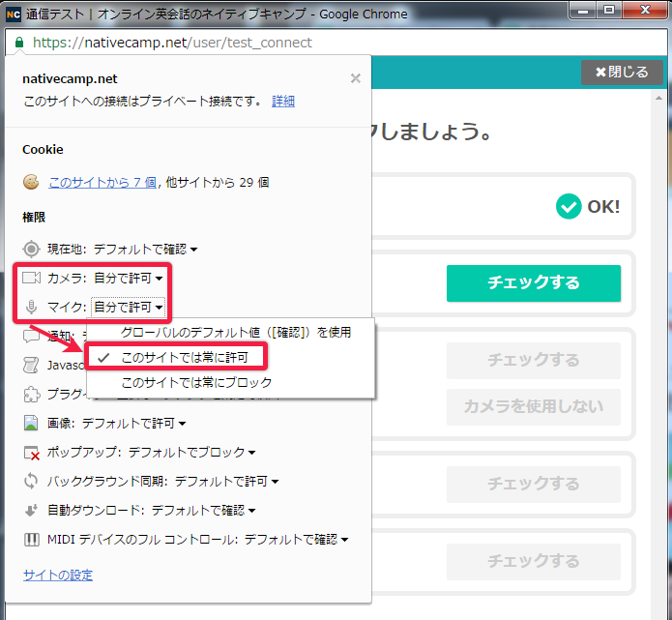This screenshot has width=672, height=620.
Task: Choose このサイトでは常にブロック menu option
Action: pyautogui.click(x=196, y=382)
